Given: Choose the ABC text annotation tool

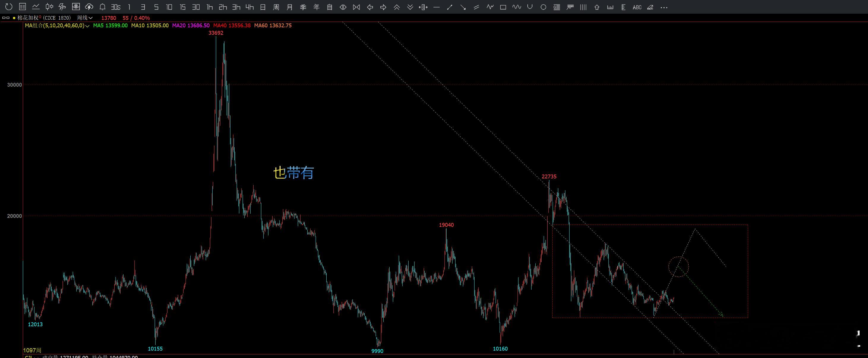Looking at the screenshot, I should (637, 7).
